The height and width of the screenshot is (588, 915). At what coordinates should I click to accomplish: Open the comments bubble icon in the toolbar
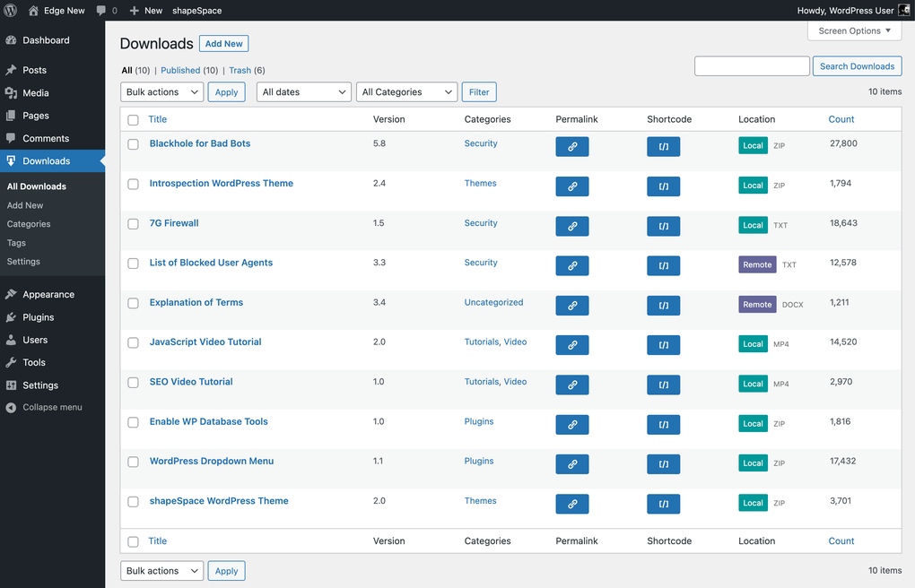tap(101, 10)
